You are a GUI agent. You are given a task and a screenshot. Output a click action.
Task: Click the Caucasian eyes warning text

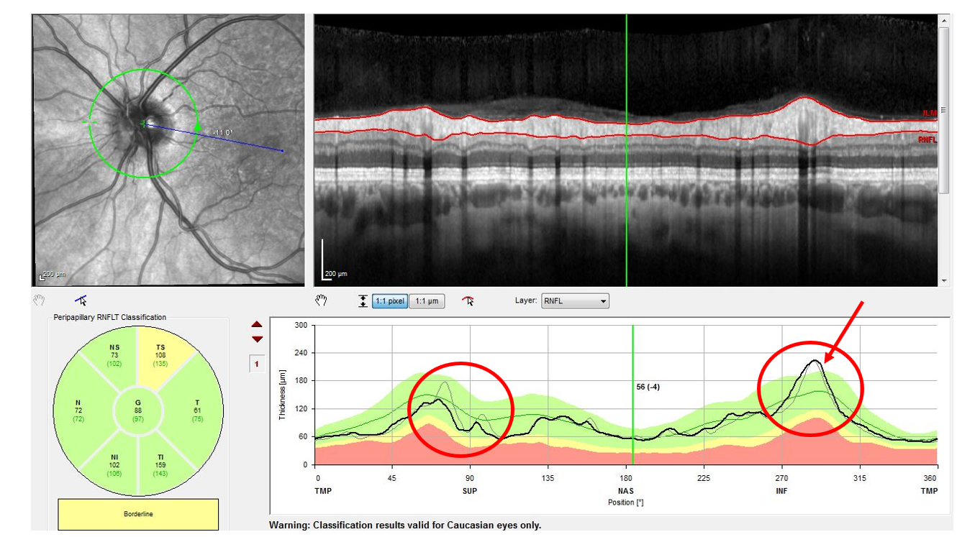pos(405,525)
